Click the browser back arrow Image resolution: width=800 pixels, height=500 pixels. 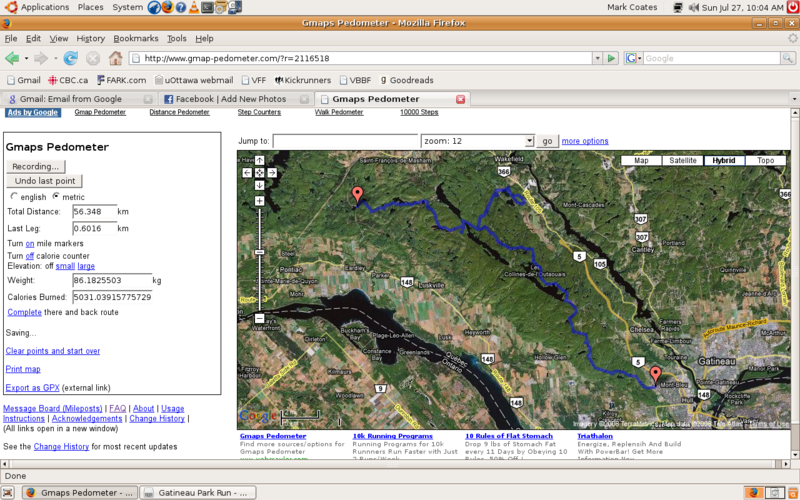[x=12, y=58]
